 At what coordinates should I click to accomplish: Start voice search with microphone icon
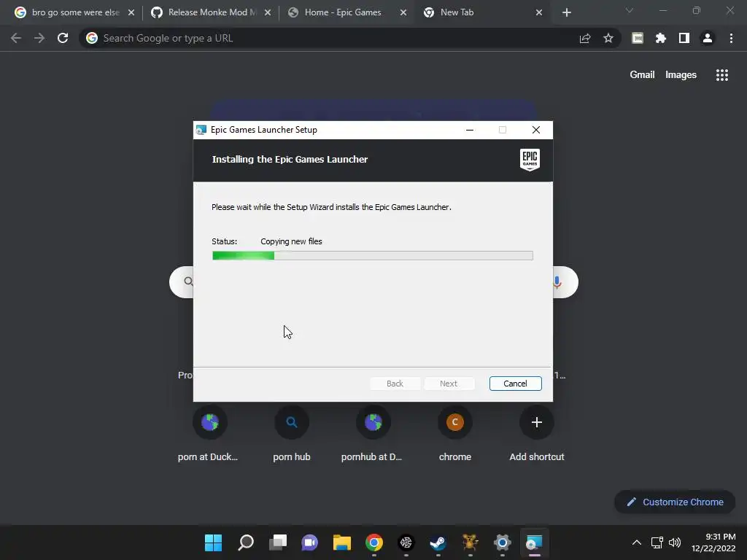click(x=557, y=282)
